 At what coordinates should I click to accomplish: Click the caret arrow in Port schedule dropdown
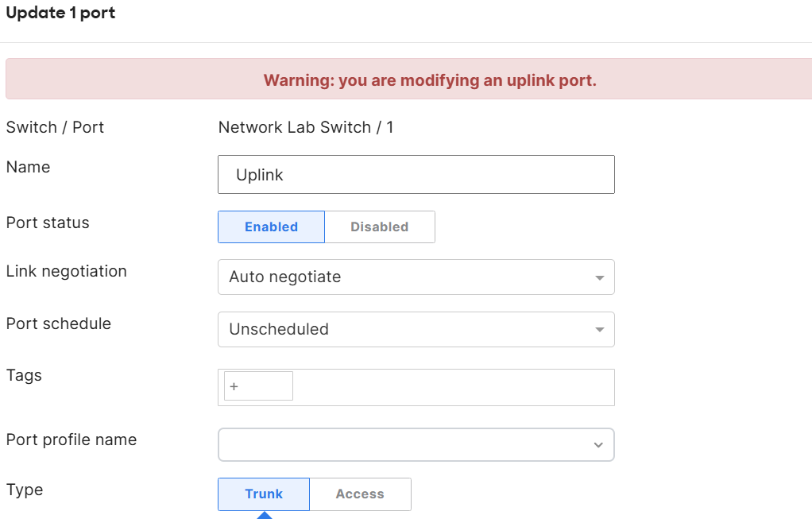point(599,330)
